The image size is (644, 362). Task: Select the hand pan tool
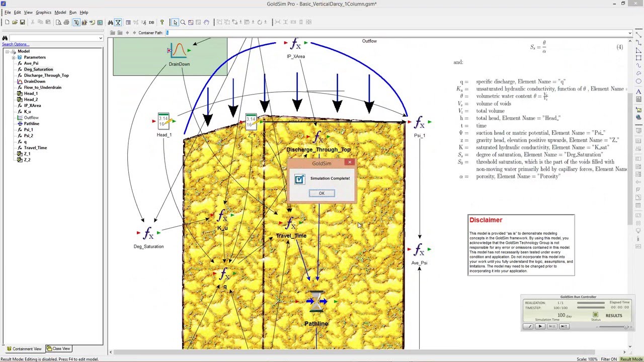pyautogui.click(x=206, y=22)
